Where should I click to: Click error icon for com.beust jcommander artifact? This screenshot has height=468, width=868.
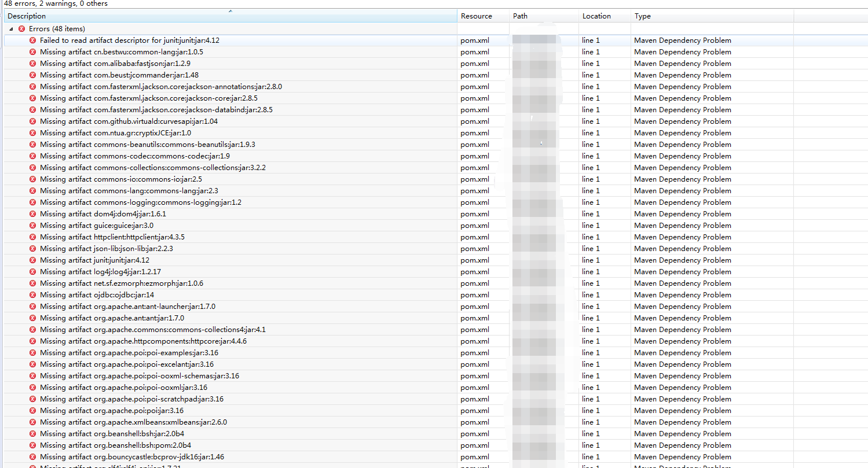click(33, 75)
